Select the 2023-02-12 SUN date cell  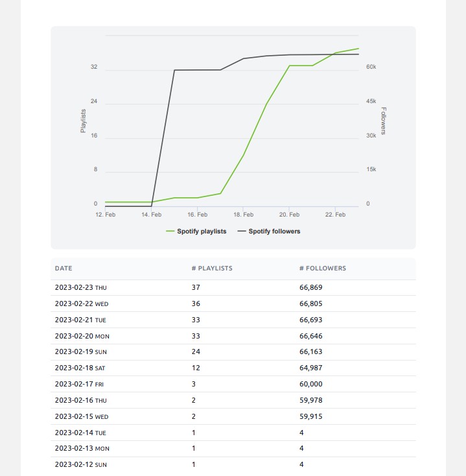[81, 464]
